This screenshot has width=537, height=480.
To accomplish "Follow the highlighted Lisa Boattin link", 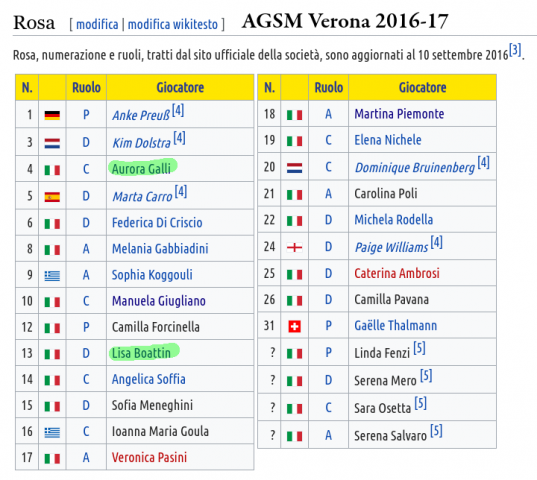I will pos(141,353).
